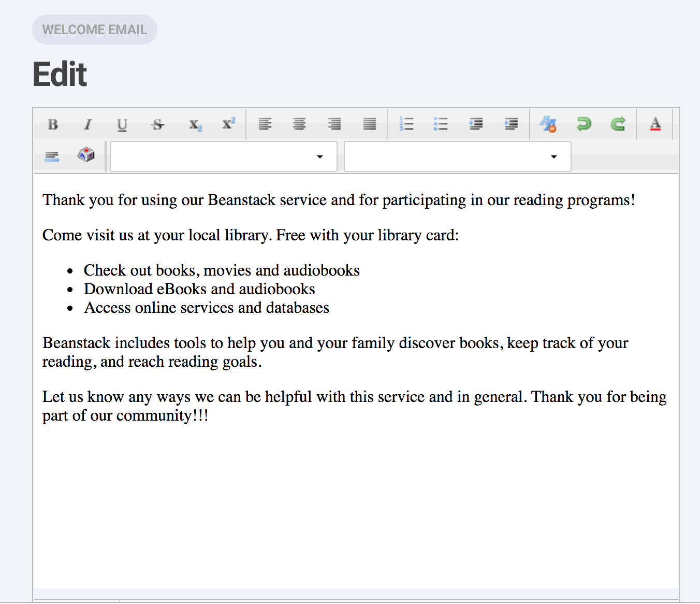Click the remove formatting icon
The height and width of the screenshot is (604, 700).
(x=548, y=124)
